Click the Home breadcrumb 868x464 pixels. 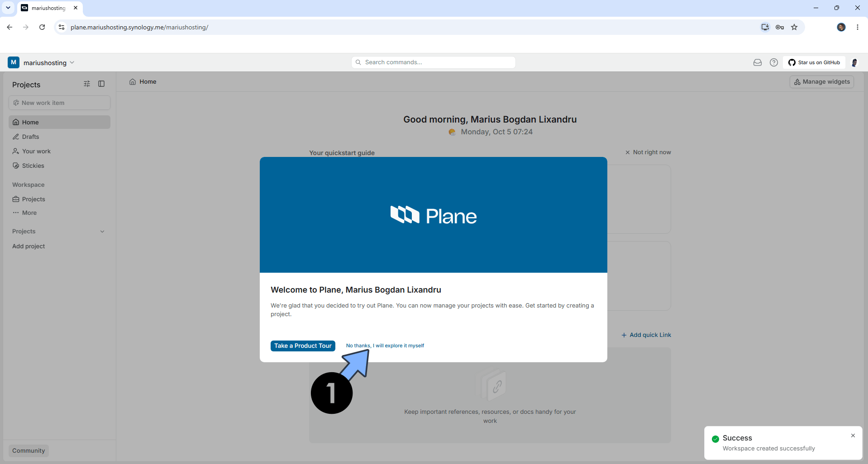[143, 82]
